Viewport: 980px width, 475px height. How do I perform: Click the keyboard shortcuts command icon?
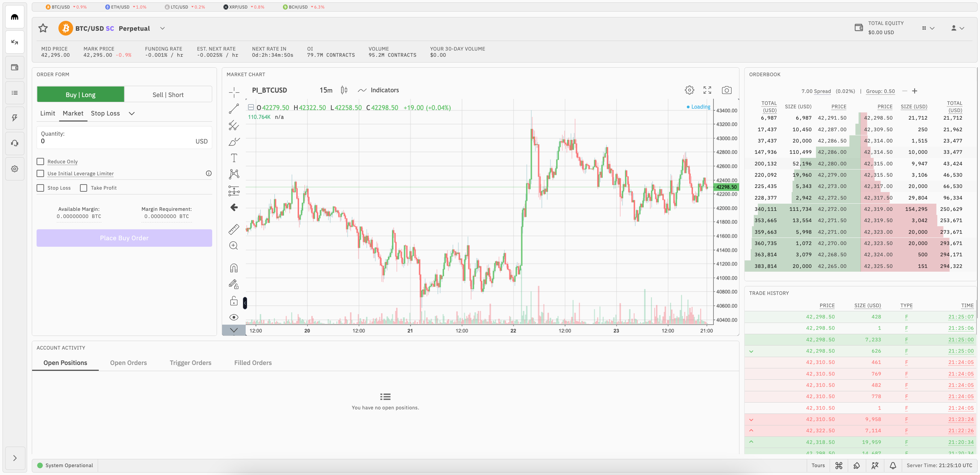click(x=839, y=465)
